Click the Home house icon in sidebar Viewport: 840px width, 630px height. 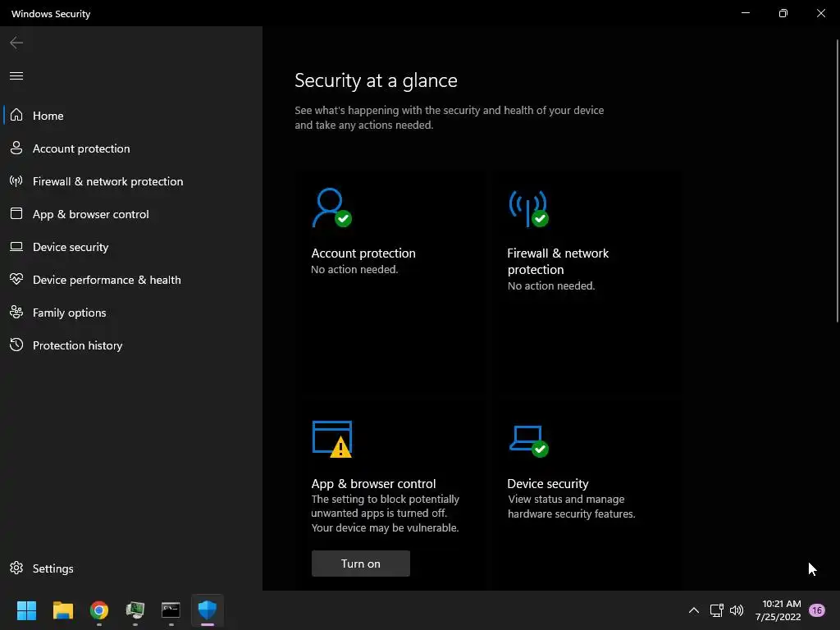[x=16, y=115]
